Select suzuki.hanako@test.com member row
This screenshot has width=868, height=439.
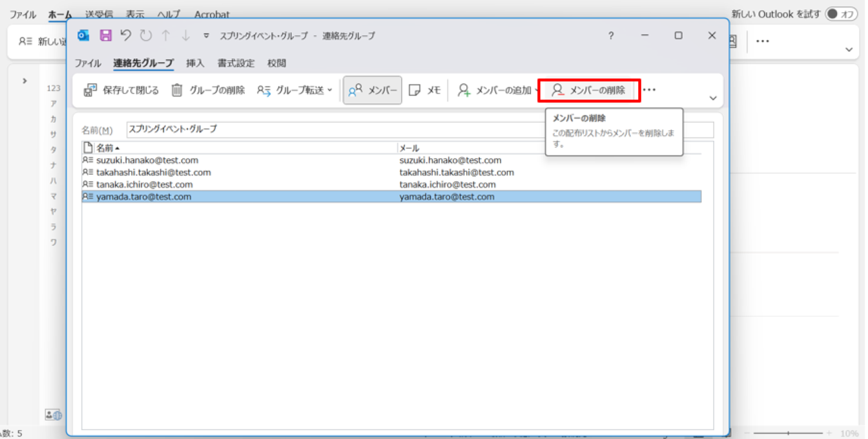(x=147, y=160)
